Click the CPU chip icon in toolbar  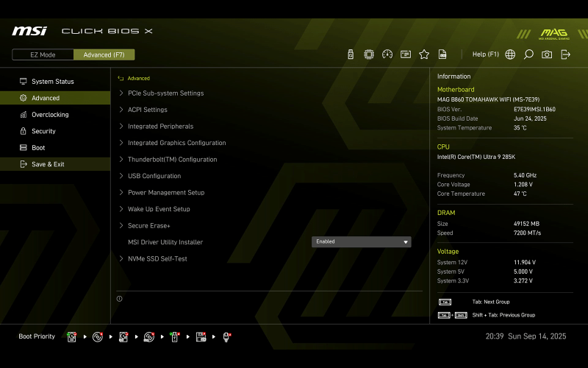pyautogui.click(x=369, y=54)
